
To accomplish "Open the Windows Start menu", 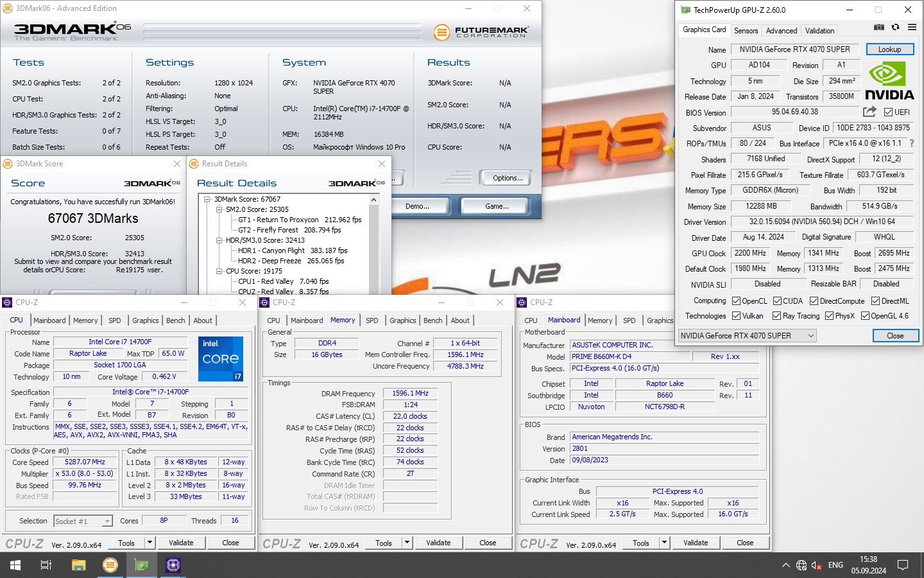I will click(15, 565).
